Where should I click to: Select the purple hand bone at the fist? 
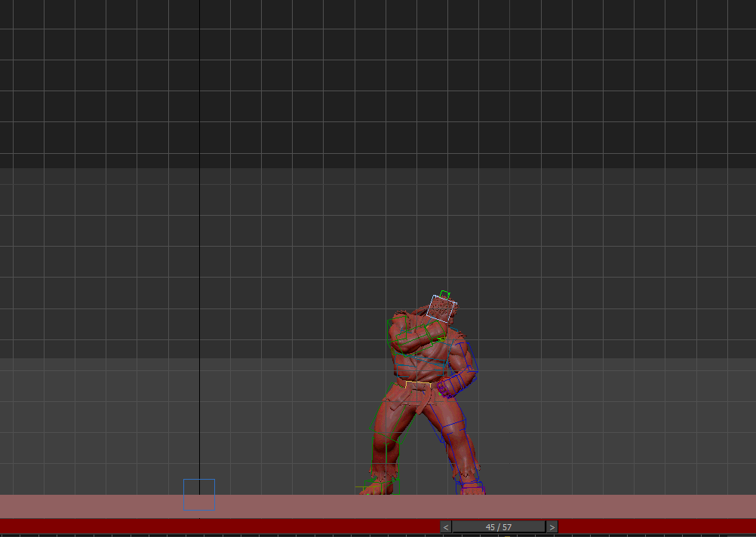tap(446, 390)
